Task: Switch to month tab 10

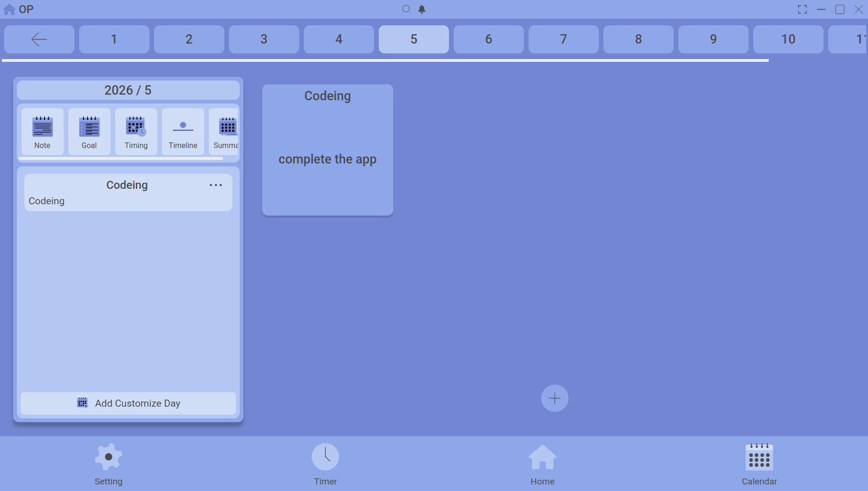Action: 788,39
